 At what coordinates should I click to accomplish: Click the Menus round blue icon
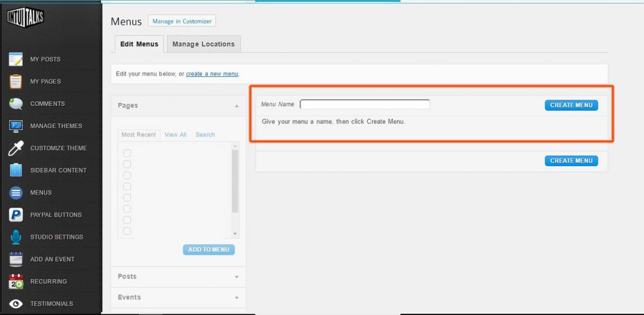[x=16, y=192]
